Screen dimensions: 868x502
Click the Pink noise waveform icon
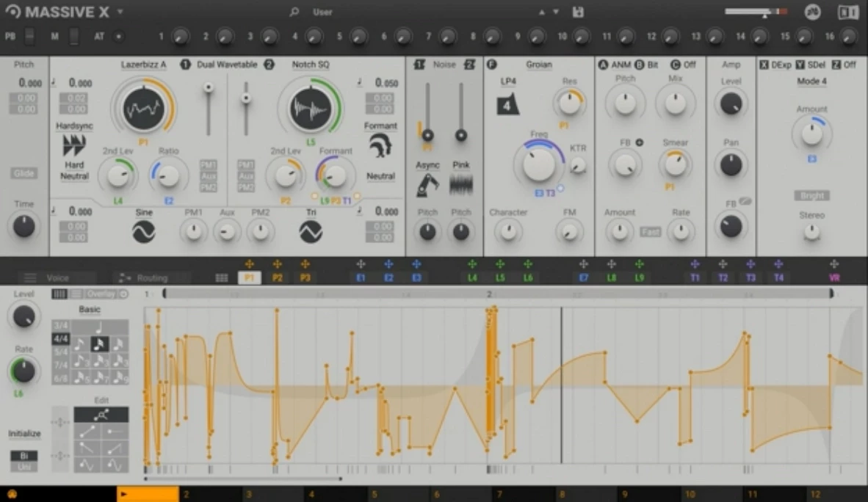(460, 185)
